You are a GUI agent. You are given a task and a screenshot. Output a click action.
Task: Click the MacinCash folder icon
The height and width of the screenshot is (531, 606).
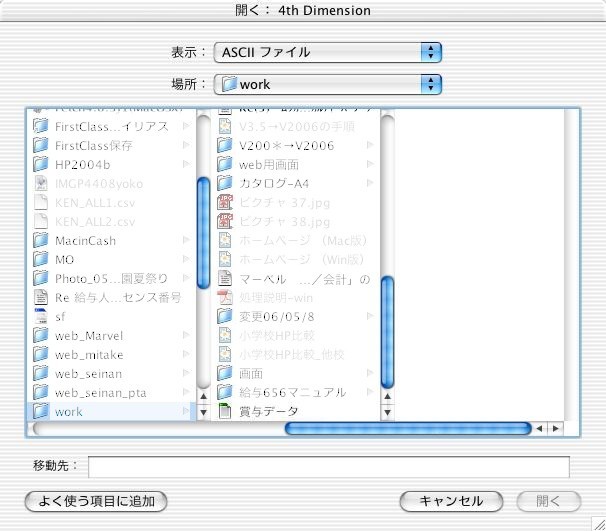tap(41, 240)
